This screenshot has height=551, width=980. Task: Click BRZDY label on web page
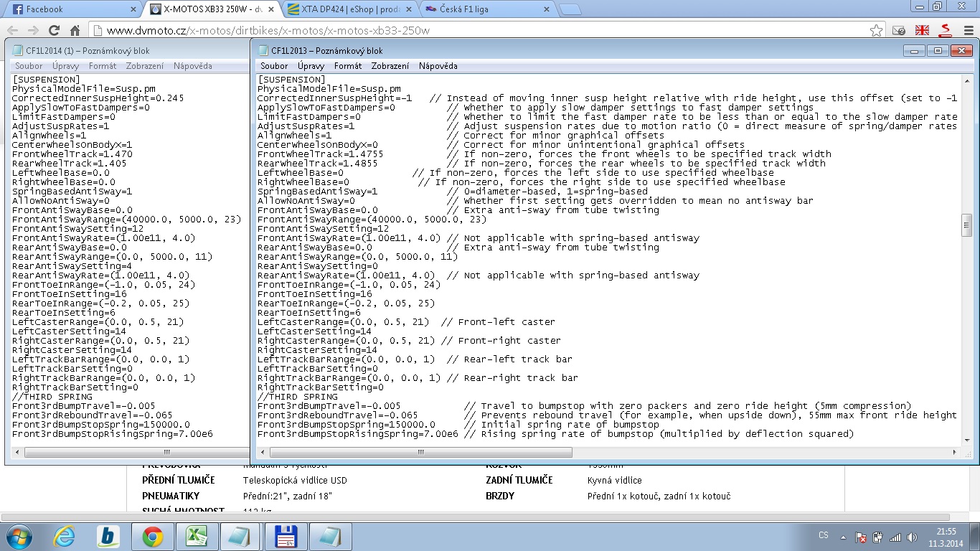tap(501, 496)
